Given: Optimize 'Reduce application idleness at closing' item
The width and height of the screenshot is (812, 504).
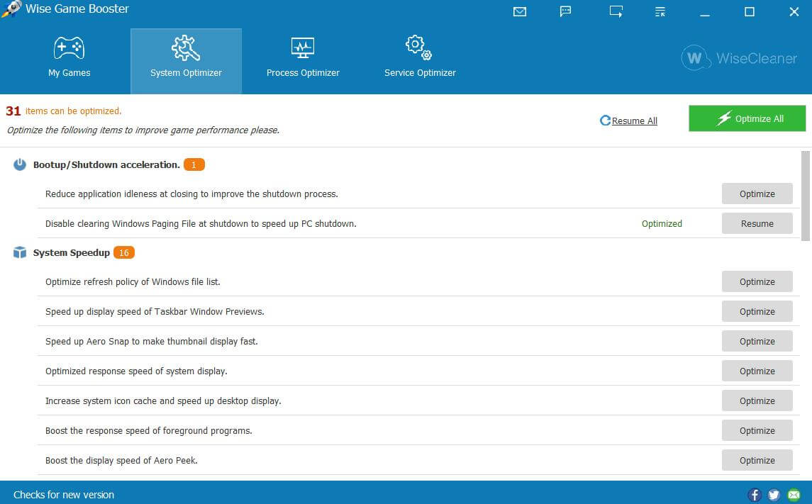Looking at the screenshot, I should click(757, 194).
